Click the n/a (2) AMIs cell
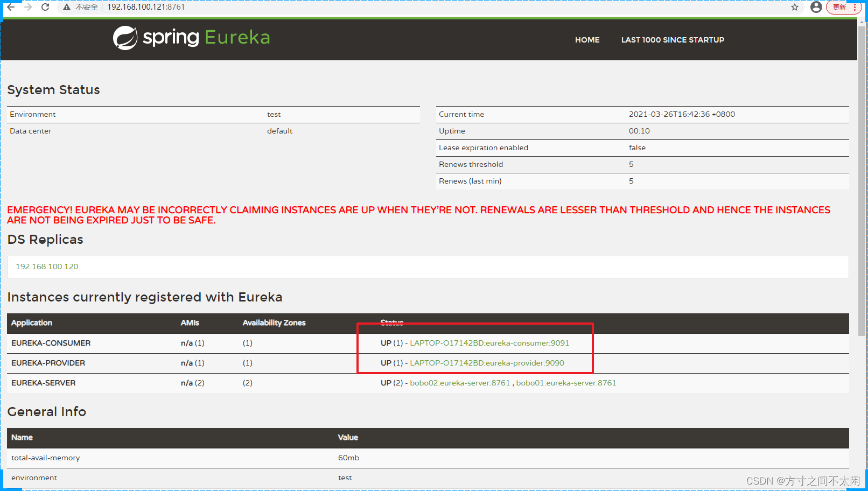This screenshot has width=868, height=491. pos(192,383)
